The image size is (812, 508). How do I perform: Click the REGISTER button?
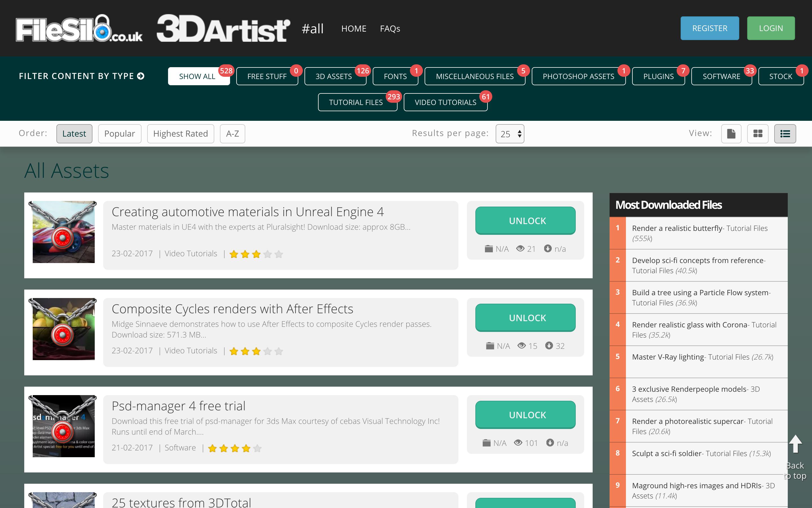pyautogui.click(x=710, y=28)
